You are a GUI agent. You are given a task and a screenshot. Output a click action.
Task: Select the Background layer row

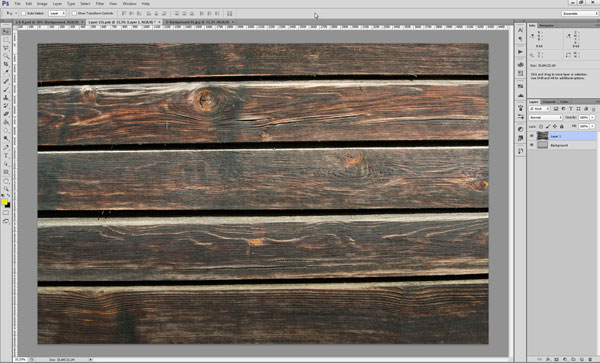pos(562,145)
